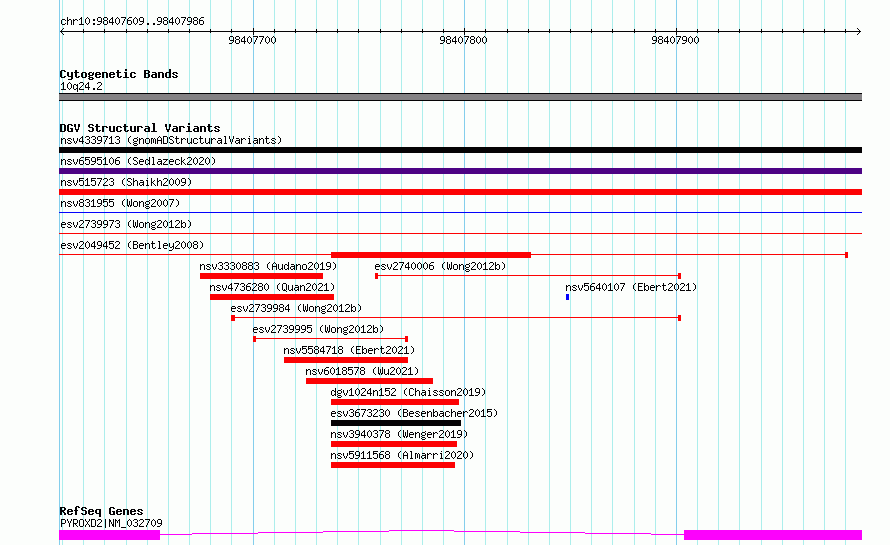Click the 10q24.2 band label
Screen dimensions: 890x545
[81, 86]
